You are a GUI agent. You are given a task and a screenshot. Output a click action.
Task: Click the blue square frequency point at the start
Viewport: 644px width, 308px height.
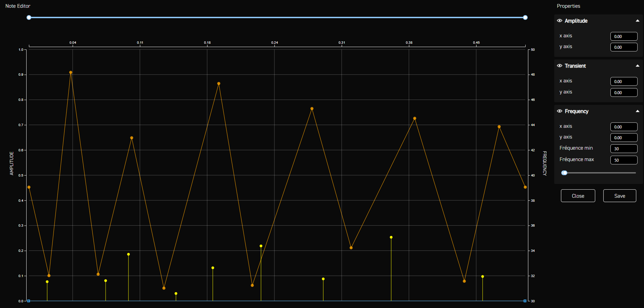29,301
